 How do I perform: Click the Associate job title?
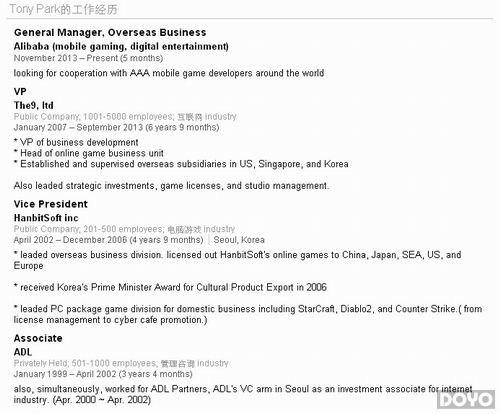pos(38,338)
